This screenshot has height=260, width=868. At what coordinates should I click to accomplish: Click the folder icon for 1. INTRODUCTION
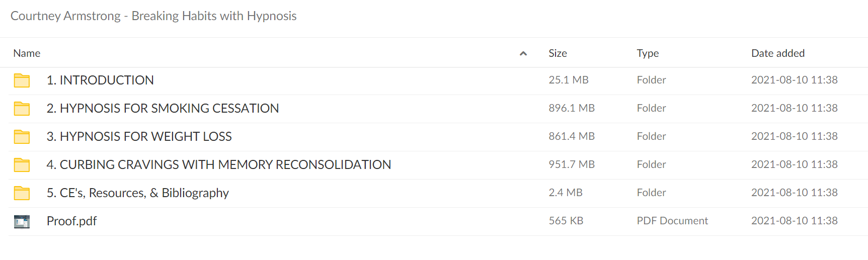[x=22, y=80]
